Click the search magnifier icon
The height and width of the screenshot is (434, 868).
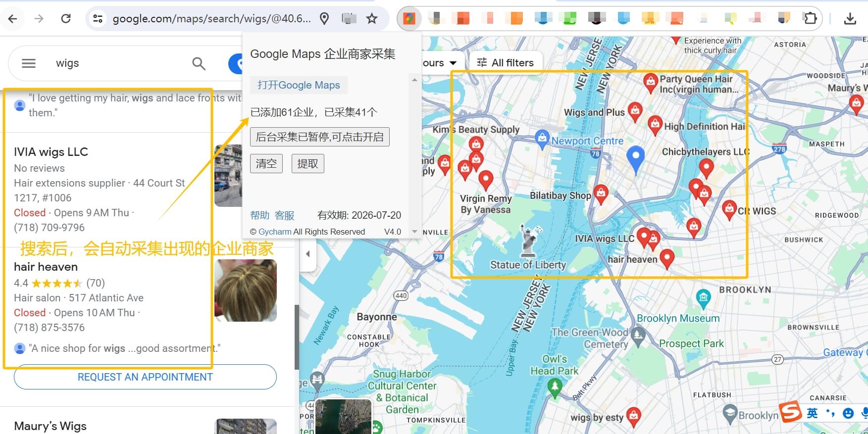click(199, 63)
